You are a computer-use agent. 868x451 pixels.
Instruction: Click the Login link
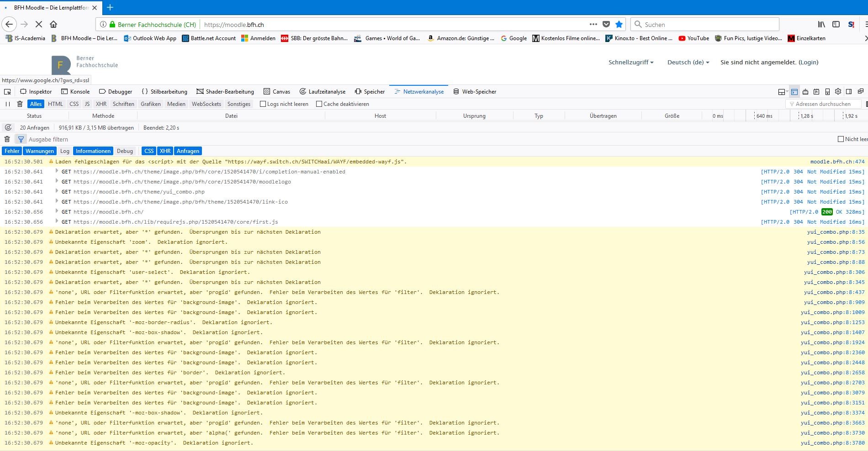point(808,63)
